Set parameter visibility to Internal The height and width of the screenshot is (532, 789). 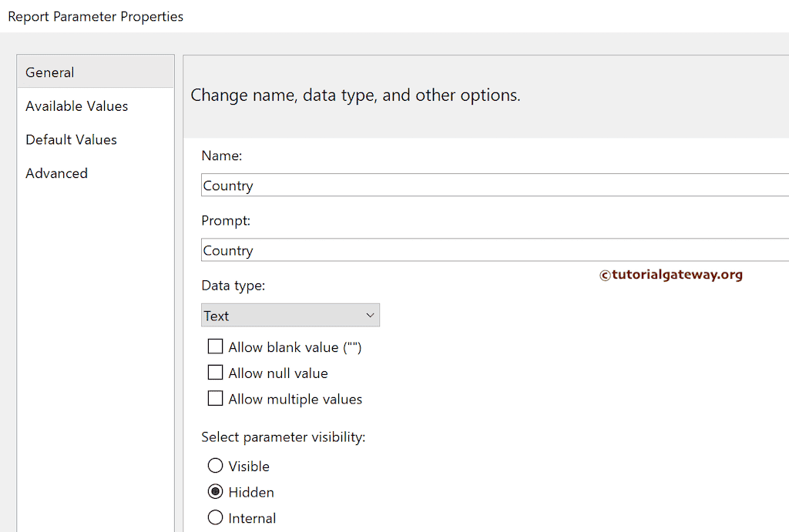pos(216,518)
